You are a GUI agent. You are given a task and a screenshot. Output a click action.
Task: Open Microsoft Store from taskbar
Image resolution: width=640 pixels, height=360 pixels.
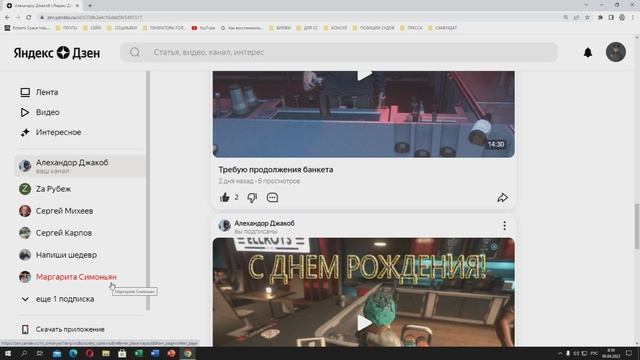(122, 353)
